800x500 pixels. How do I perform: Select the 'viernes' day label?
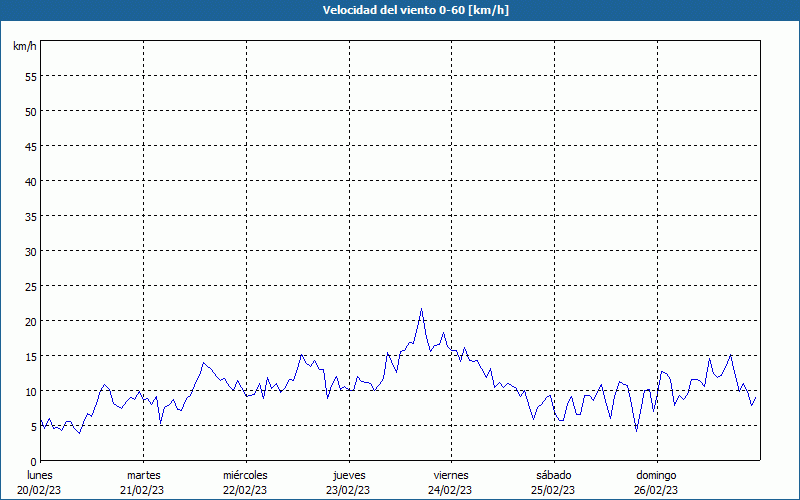(451, 475)
